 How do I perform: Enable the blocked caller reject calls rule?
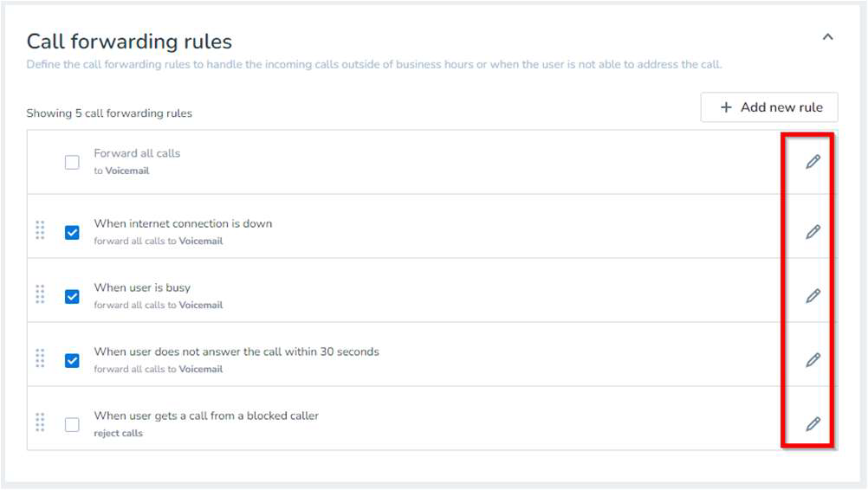(x=73, y=424)
